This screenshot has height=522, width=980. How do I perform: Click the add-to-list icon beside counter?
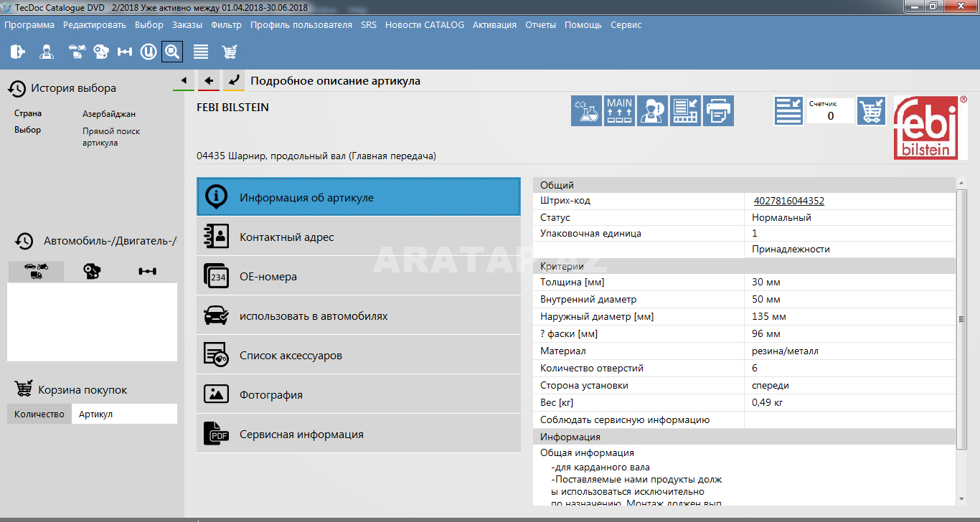[x=788, y=111]
